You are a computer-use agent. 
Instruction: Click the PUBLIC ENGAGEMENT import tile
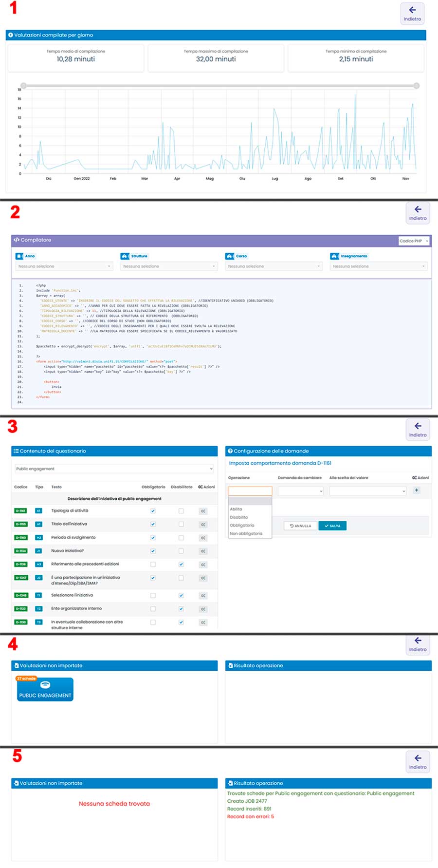pyautogui.click(x=45, y=690)
